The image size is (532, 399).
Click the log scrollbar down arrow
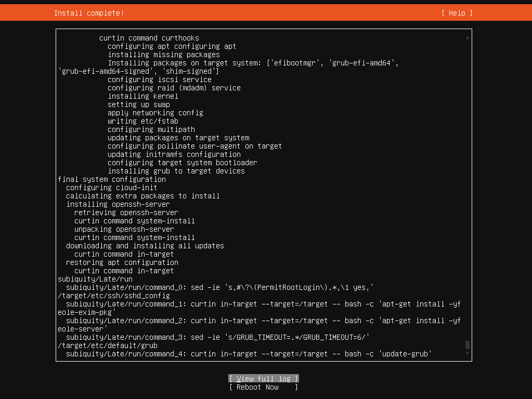(467, 353)
